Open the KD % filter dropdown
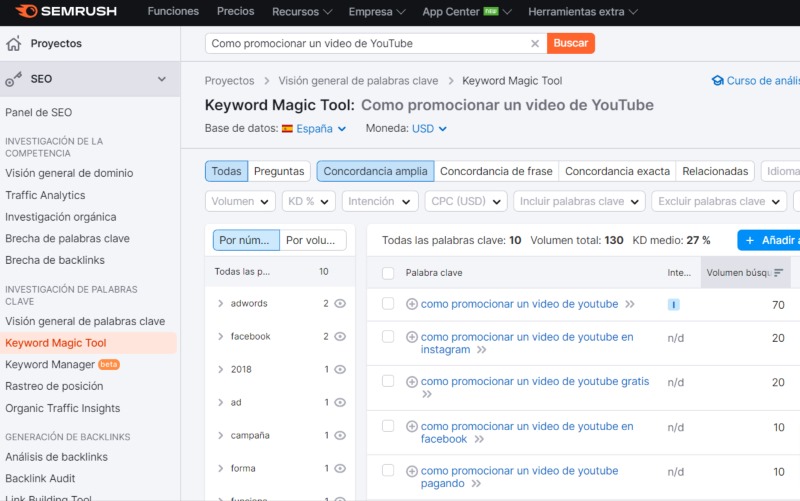 coord(308,202)
